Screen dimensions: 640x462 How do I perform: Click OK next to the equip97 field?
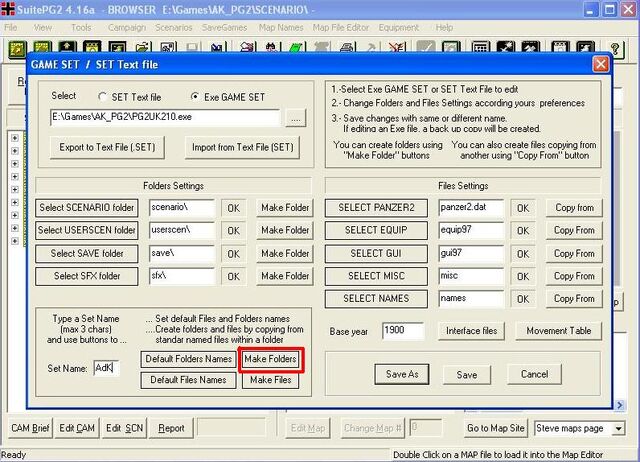(x=523, y=231)
